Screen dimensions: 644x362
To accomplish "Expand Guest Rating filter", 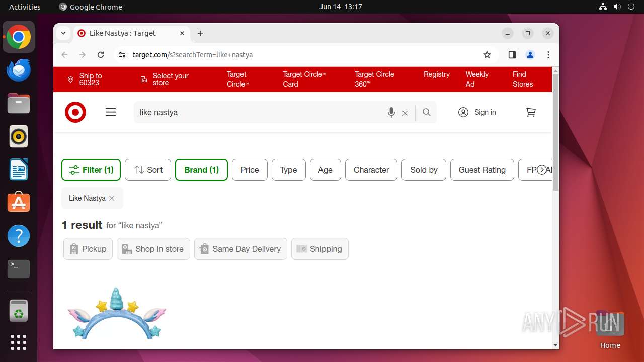I will [482, 170].
